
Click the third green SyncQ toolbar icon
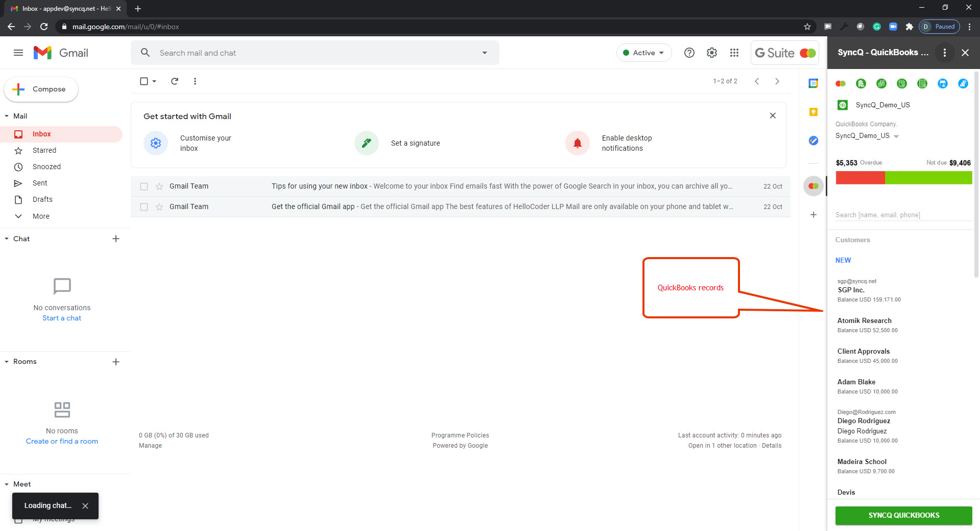902,84
